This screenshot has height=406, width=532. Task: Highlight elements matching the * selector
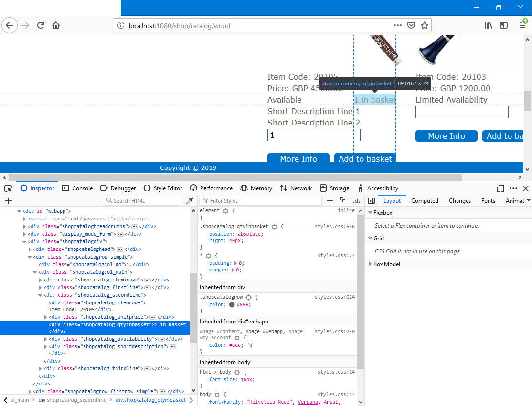click(x=208, y=256)
